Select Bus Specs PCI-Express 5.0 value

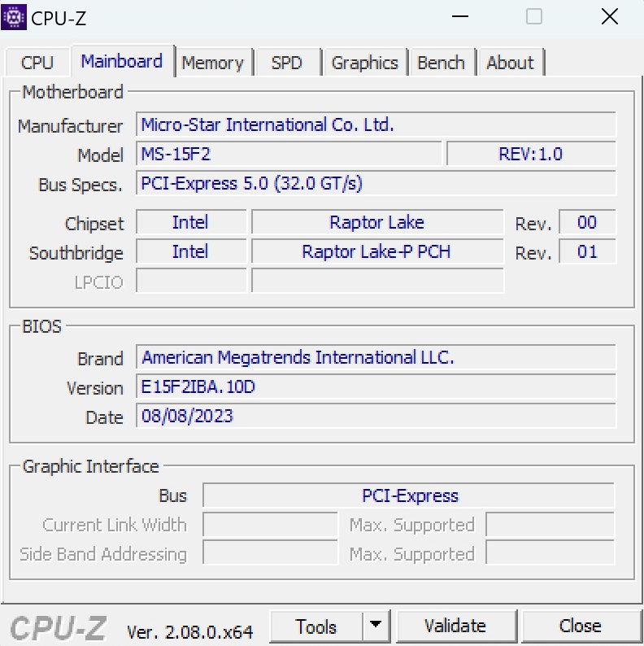[x=376, y=183]
